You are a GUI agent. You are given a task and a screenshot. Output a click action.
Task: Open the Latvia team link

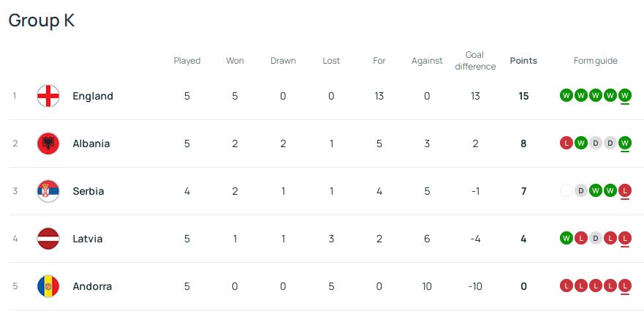click(x=88, y=239)
